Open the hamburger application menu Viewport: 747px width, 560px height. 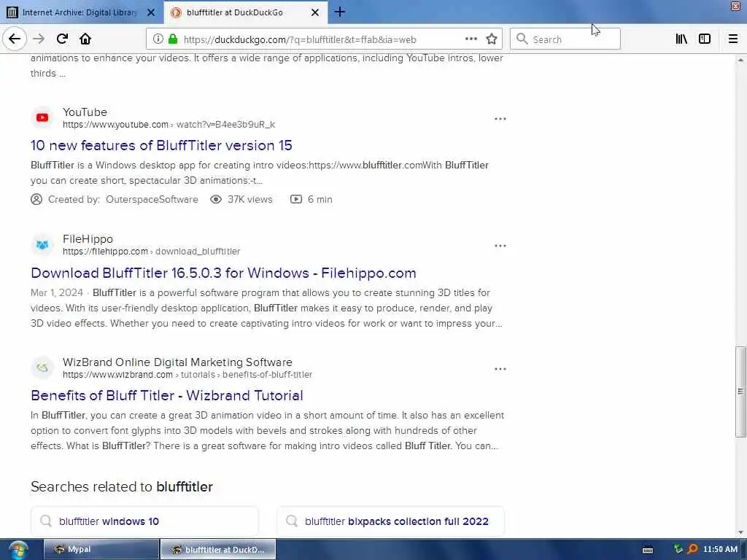732,39
